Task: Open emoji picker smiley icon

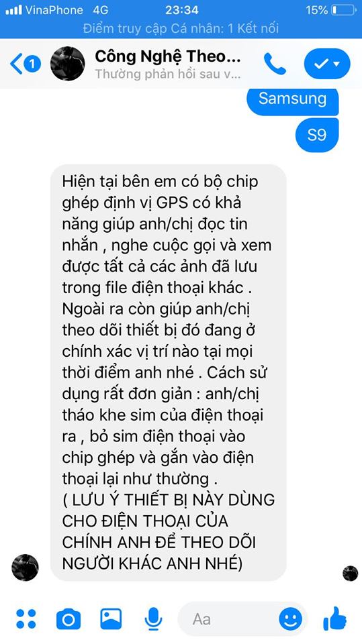Action: click(290, 619)
